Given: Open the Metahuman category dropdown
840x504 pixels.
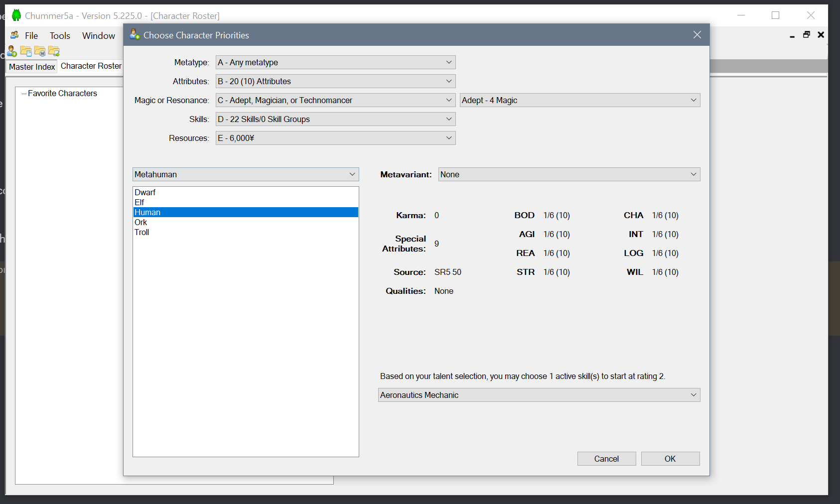Looking at the screenshot, I should [246, 174].
